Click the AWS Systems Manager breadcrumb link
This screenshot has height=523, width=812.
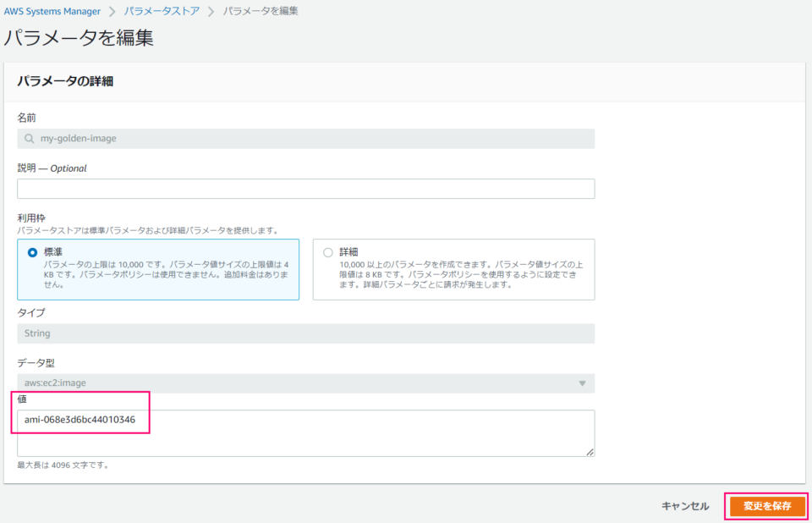tap(52, 11)
